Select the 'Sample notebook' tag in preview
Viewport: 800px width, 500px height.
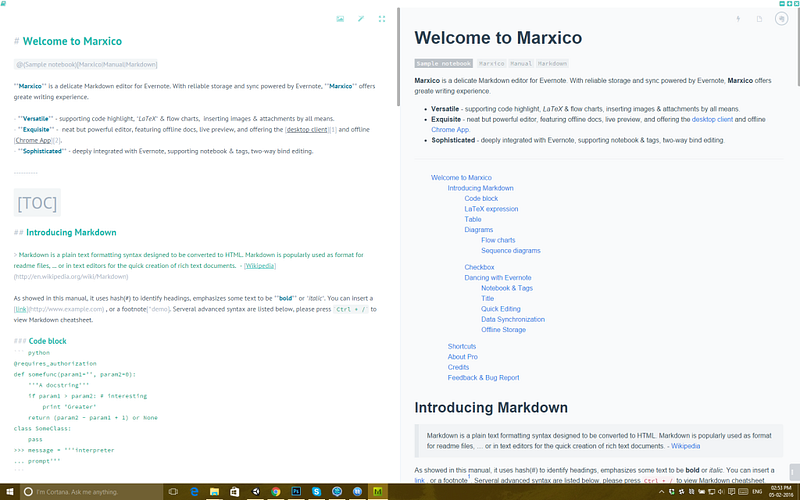click(443, 64)
